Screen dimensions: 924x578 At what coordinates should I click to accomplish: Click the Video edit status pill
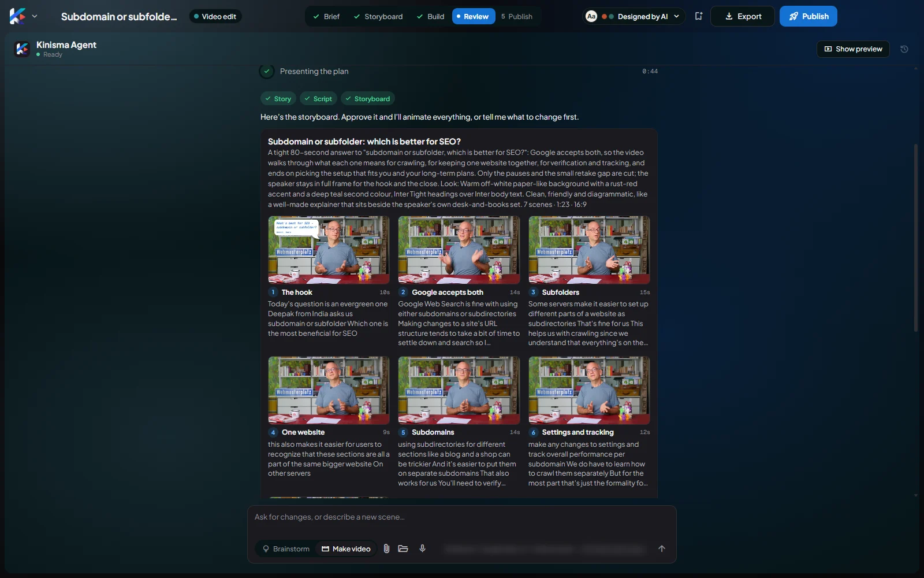pyautogui.click(x=215, y=16)
